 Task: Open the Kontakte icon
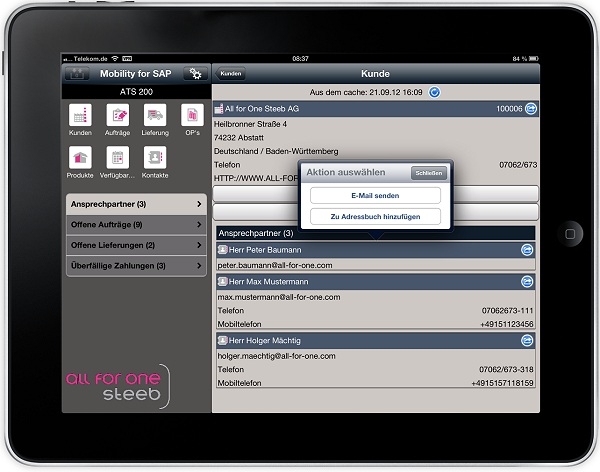point(155,158)
